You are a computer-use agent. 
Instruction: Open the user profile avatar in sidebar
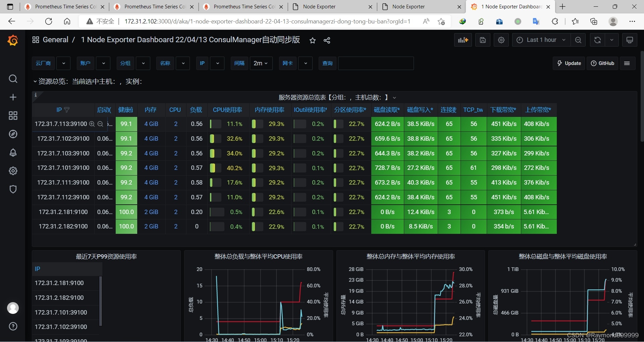[x=13, y=308]
